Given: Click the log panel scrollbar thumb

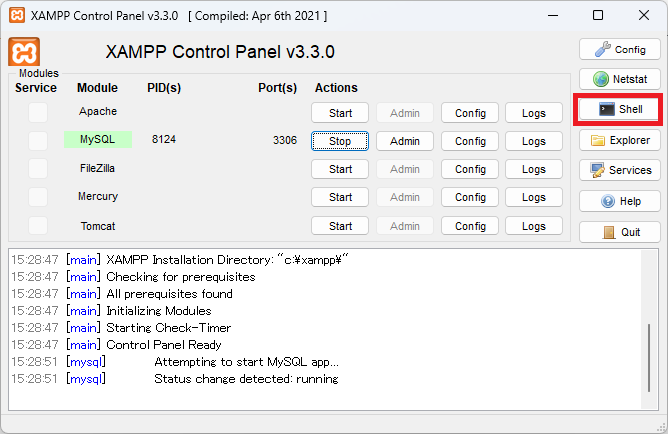Looking at the screenshot, I should (649, 358).
